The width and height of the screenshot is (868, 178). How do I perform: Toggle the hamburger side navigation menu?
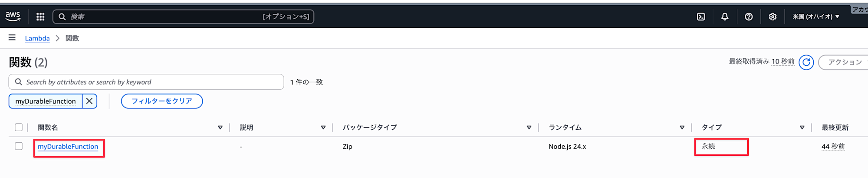(x=12, y=38)
